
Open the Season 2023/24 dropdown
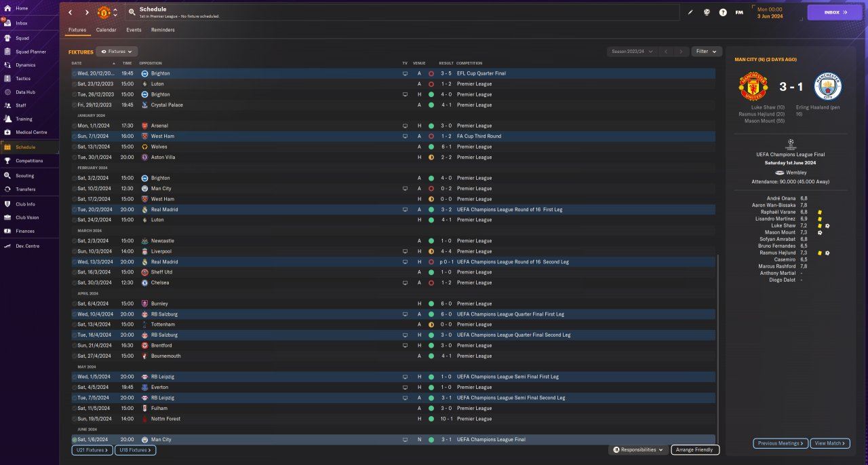click(632, 52)
